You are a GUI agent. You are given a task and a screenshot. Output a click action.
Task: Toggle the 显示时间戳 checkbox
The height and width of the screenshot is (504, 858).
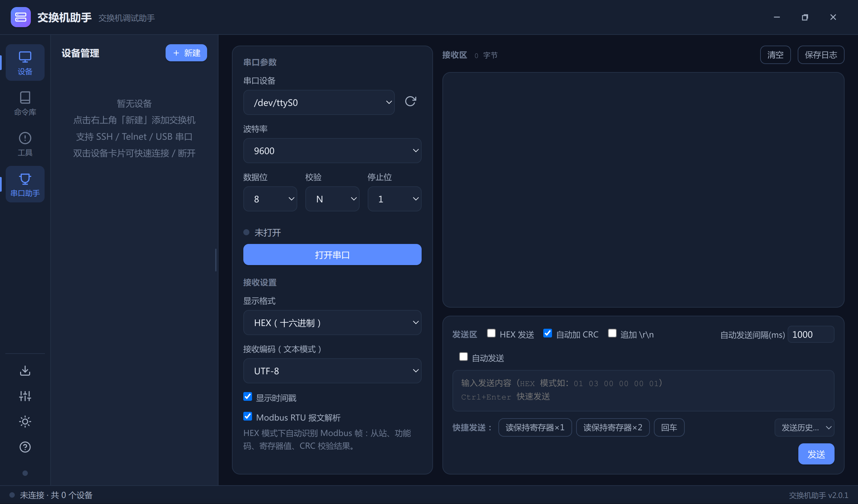click(248, 397)
